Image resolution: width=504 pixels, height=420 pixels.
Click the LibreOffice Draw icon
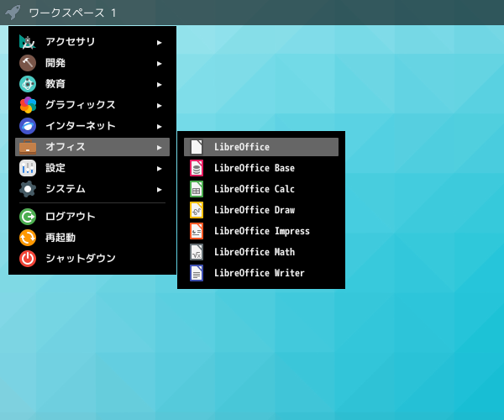click(197, 210)
